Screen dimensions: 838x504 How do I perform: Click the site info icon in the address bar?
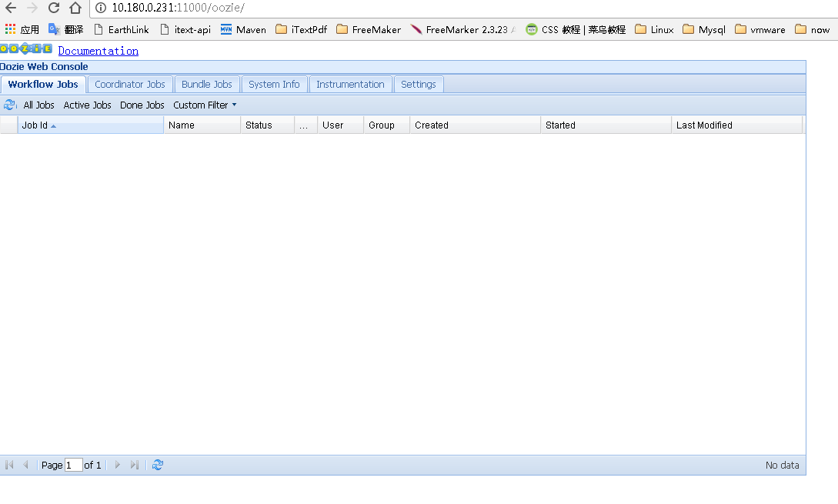point(101,8)
